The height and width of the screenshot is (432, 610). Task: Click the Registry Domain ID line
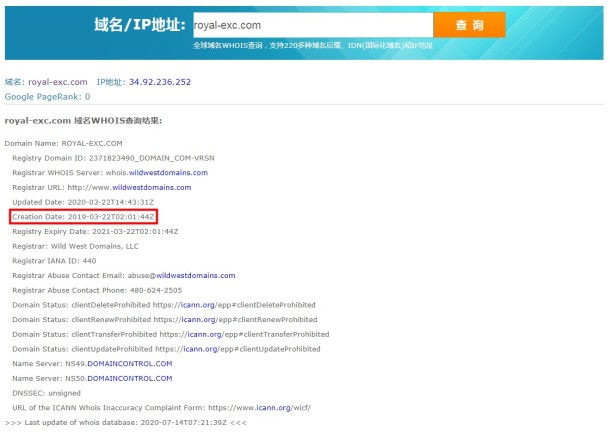113,158
